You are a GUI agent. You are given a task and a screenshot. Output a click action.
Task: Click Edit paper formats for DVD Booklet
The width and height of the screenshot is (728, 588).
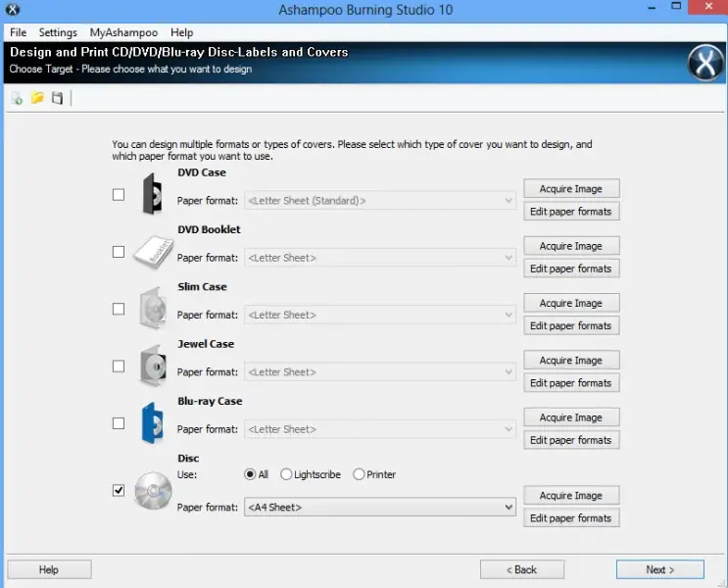point(571,269)
